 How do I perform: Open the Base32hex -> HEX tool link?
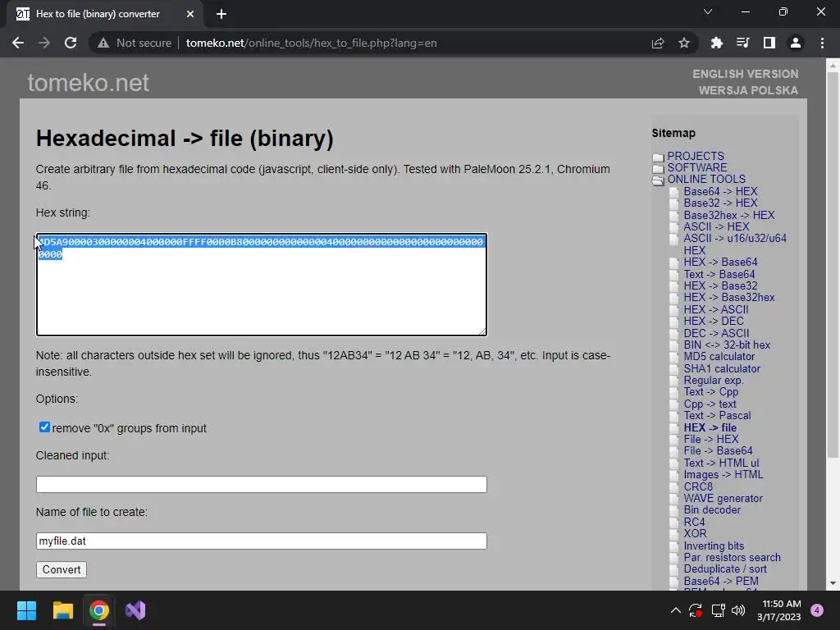(x=728, y=215)
